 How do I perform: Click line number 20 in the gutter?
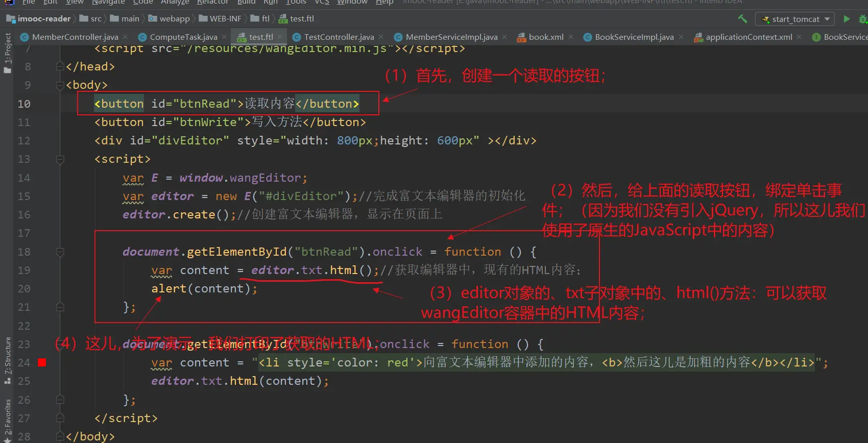click(24, 289)
